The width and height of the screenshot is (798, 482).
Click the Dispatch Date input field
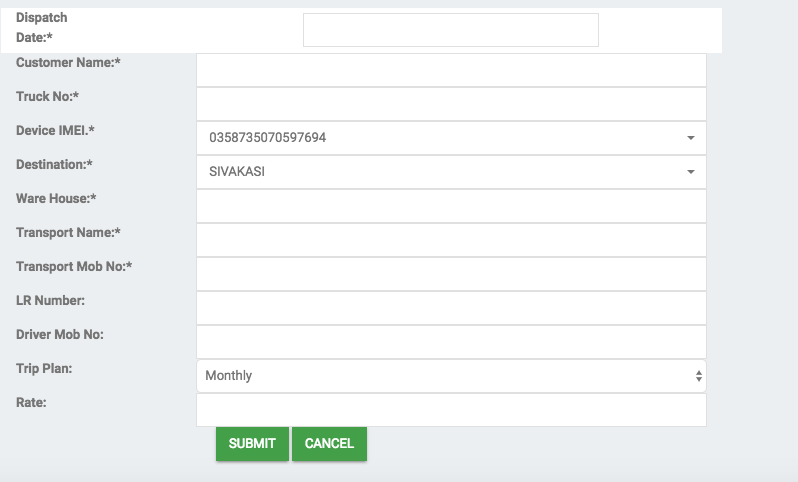pos(450,30)
